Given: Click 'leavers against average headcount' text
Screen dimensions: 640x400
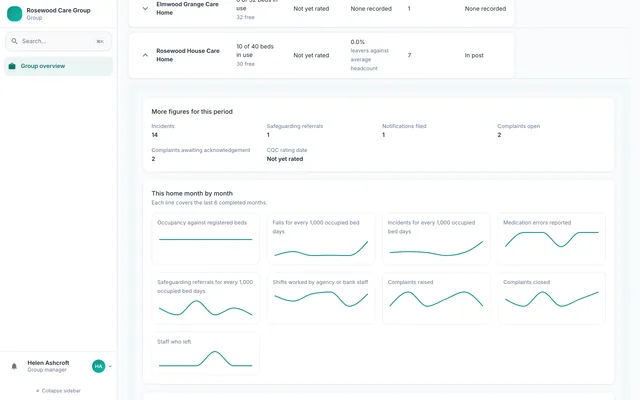Looking at the screenshot, I should click(x=369, y=60).
